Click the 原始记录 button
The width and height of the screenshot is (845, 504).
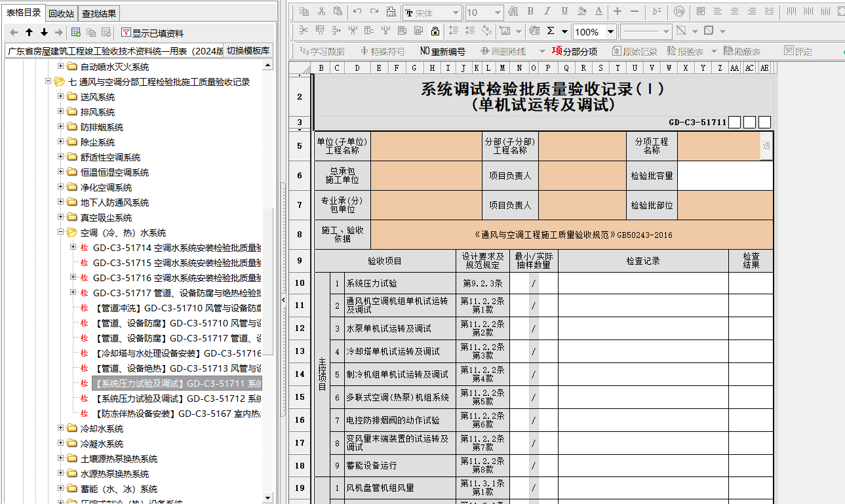634,51
